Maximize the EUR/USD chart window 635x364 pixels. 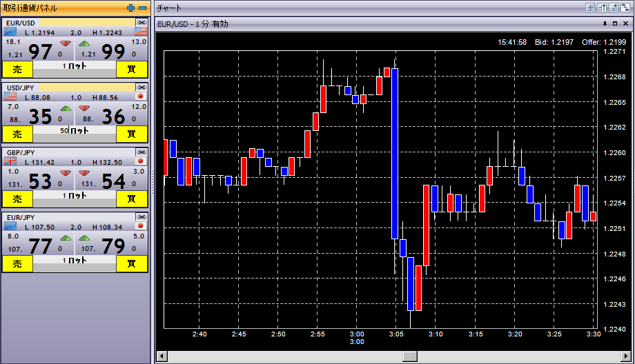pyautogui.click(x=615, y=23)
